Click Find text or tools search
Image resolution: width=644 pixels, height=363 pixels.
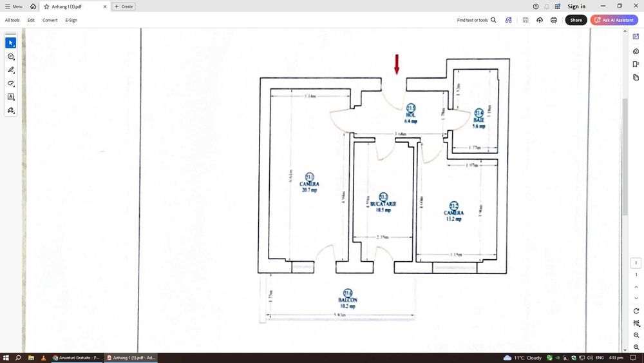click(x=477, y=20)
